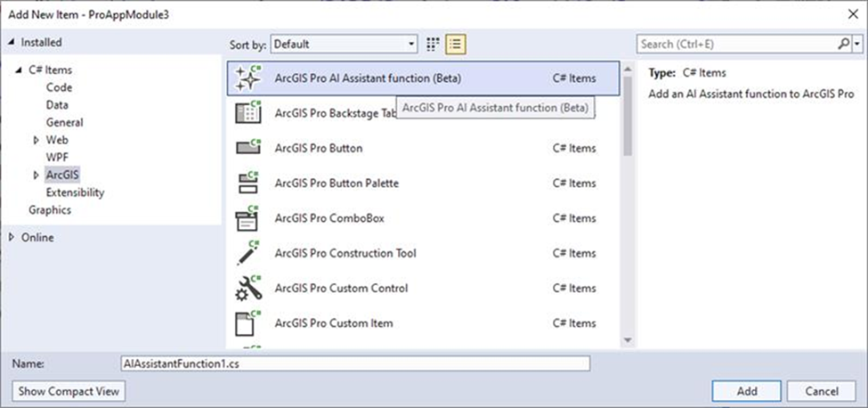Select the WPF category
Viewport: 868px width, 408px height.
pyautogui.click(x=57, y=157)
